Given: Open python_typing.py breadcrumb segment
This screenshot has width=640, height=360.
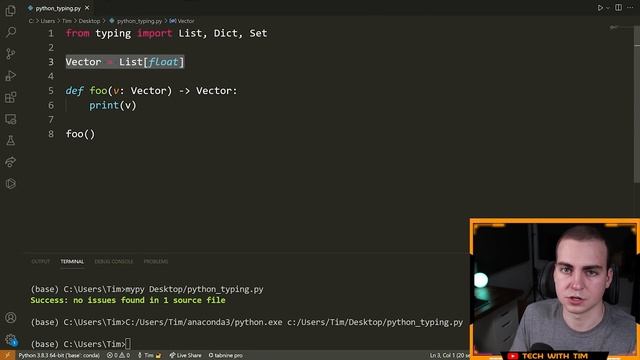Looking at the screenshot, I should click(136, 21).
